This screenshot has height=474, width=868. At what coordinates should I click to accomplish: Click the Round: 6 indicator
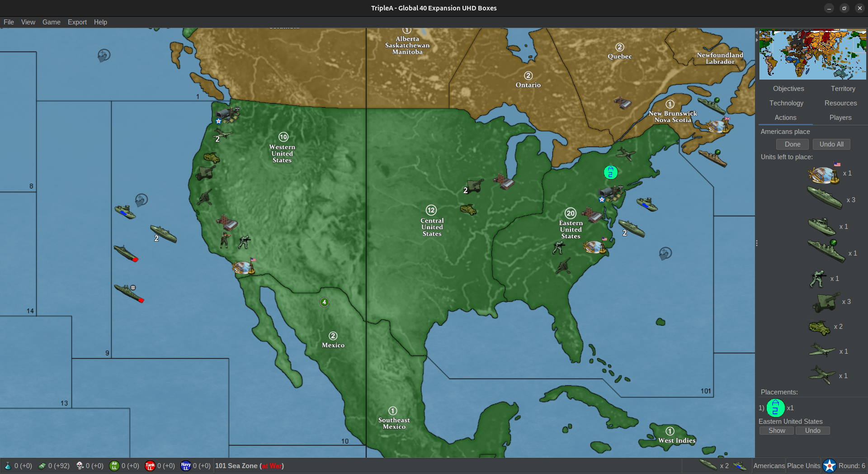point(852,466)
